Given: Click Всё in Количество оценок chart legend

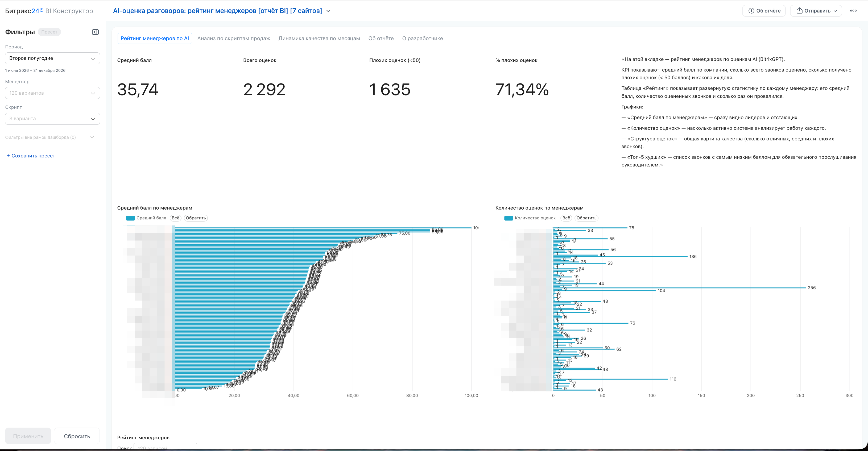Looking at the screenshot, I should (566, 218).
